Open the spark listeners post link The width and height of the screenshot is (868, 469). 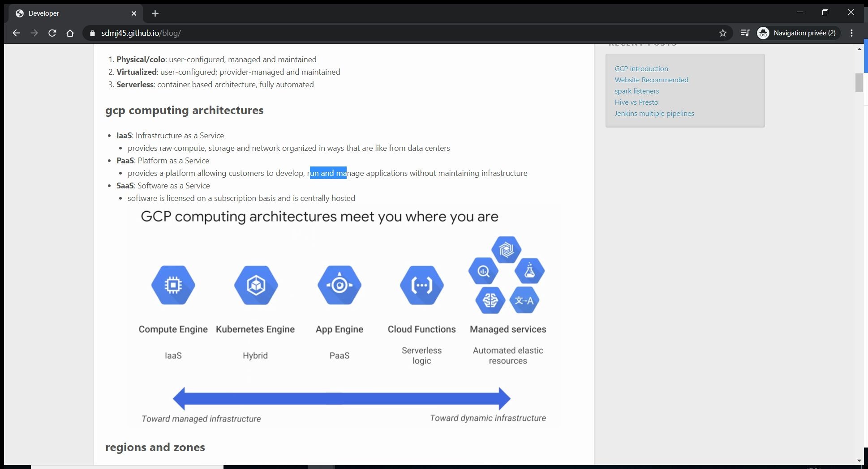[x=636, y=91]
